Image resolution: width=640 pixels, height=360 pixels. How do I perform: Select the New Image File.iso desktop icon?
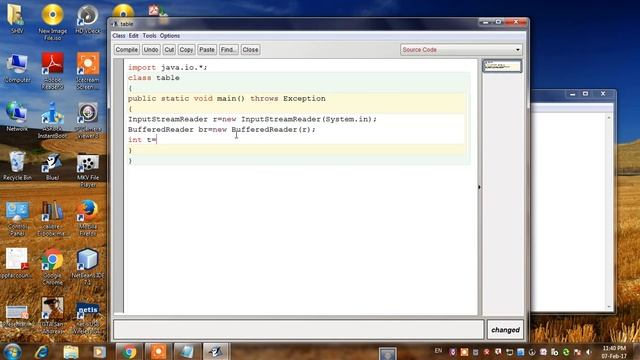click(53, 22)
